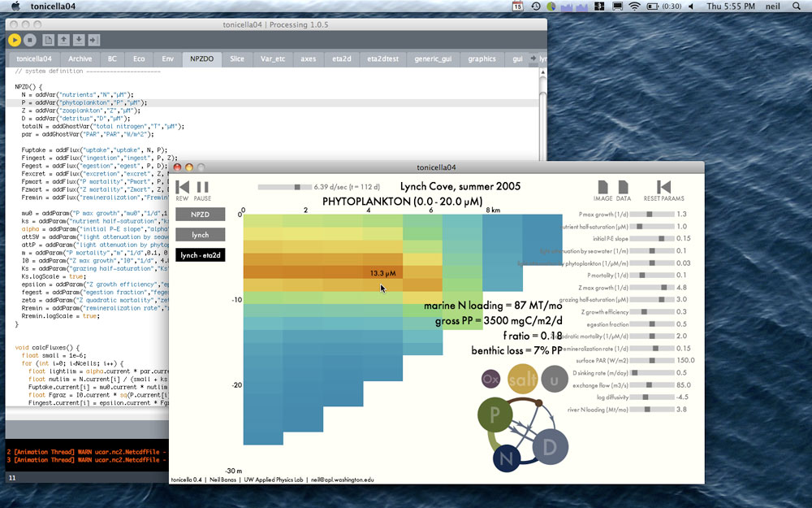Choose the N nutrients node
The image size is (812, 508).
tap(507, 458)
